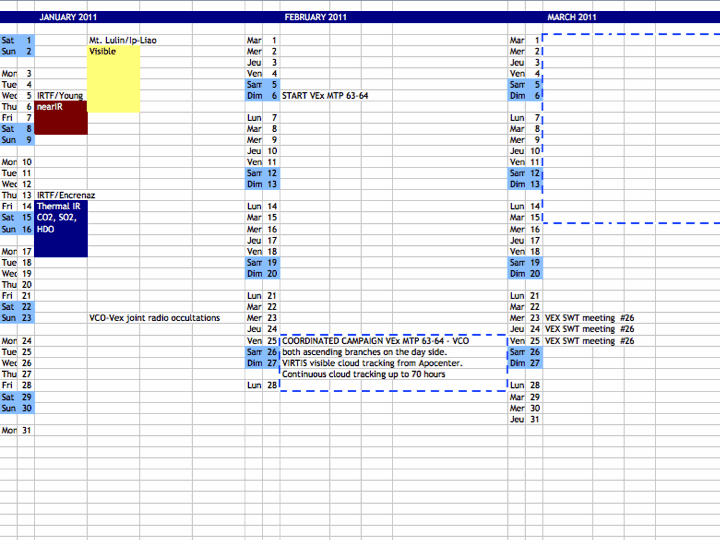Click the HDO cell on Sun 16
Viewport: 720px width, 540px height.
pyautogui.click(x=46, y=228)
